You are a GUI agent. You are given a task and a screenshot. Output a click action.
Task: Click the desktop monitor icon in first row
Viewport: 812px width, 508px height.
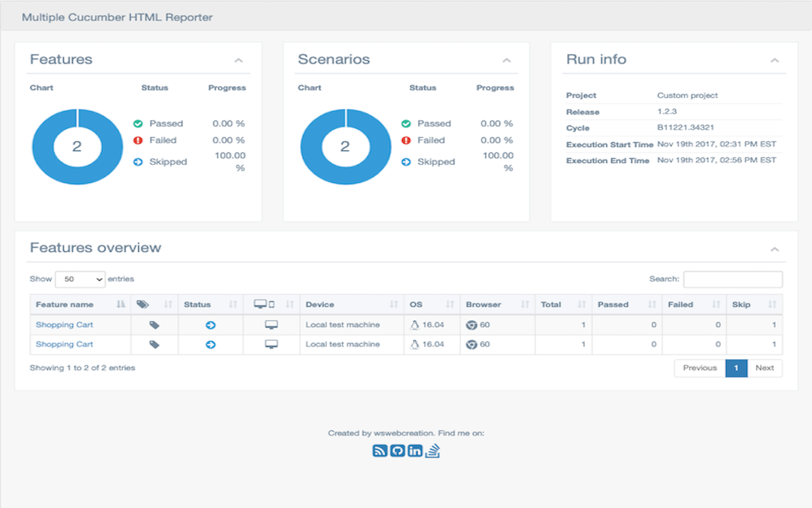(x=271, y=325)
